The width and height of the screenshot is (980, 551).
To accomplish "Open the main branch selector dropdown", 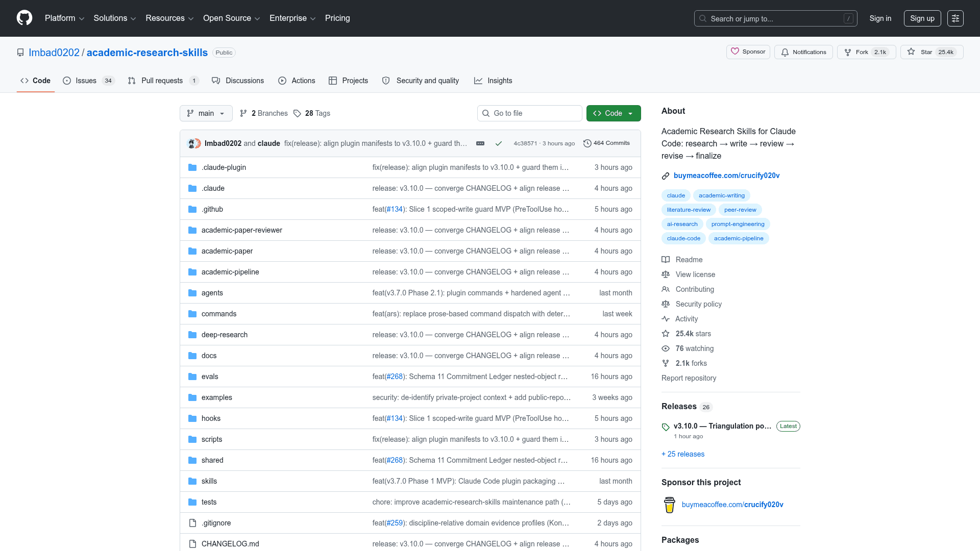I will point(206,113).
